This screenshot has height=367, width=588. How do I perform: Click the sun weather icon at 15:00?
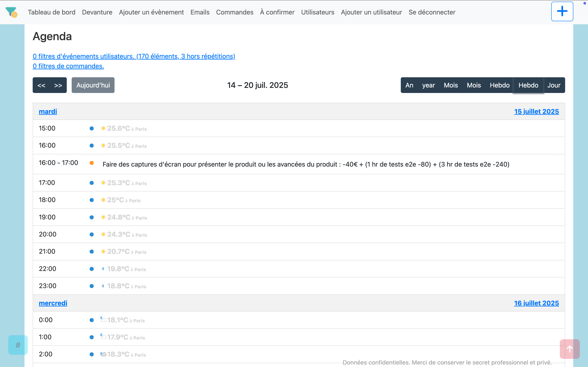tap(103, 128)
